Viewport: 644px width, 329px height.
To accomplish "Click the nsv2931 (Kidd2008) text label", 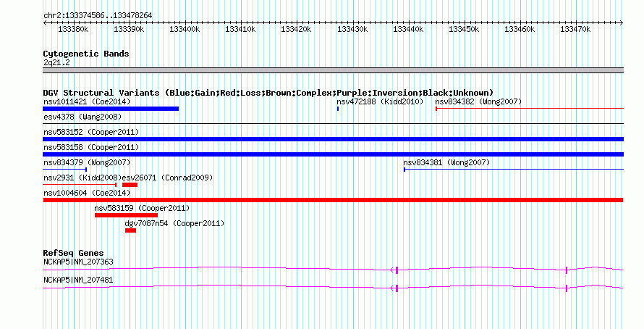I will 82,178.
